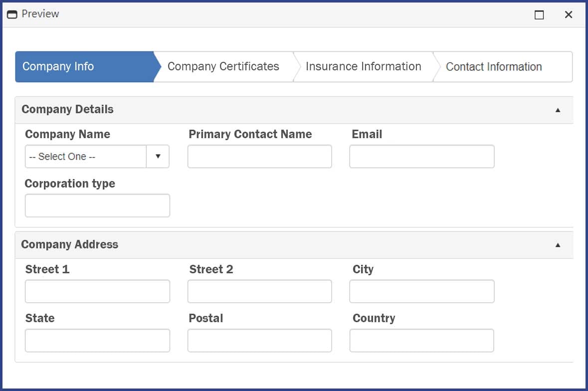588x391 pixels.
Task: Focus the Corporation type field
Action: point(97,205)
